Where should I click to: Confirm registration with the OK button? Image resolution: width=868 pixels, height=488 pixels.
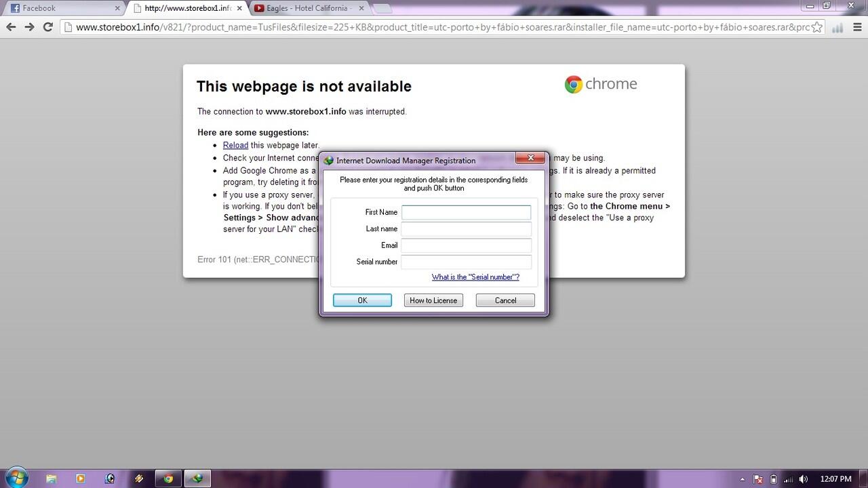pyautogui.click(x=362, y=300)
